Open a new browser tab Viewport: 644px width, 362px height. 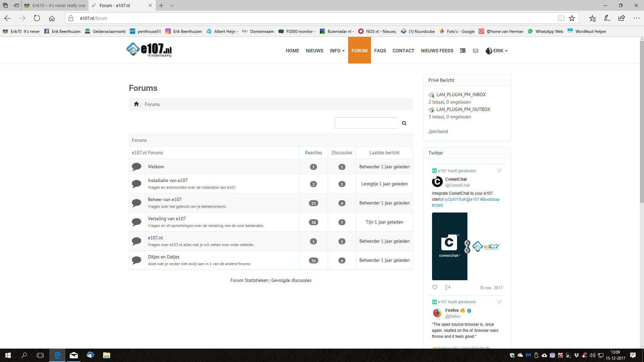tap(161, 5)
